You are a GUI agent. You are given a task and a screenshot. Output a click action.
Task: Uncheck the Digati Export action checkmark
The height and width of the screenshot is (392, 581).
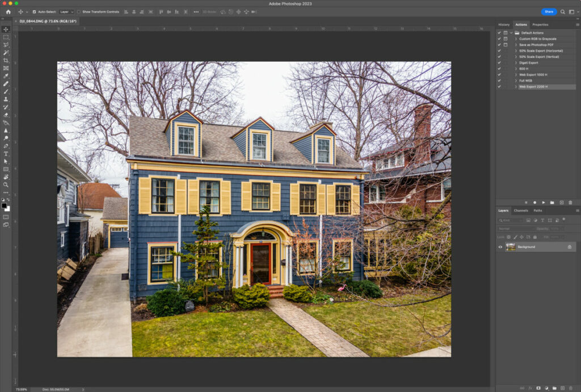pos(499,63)
